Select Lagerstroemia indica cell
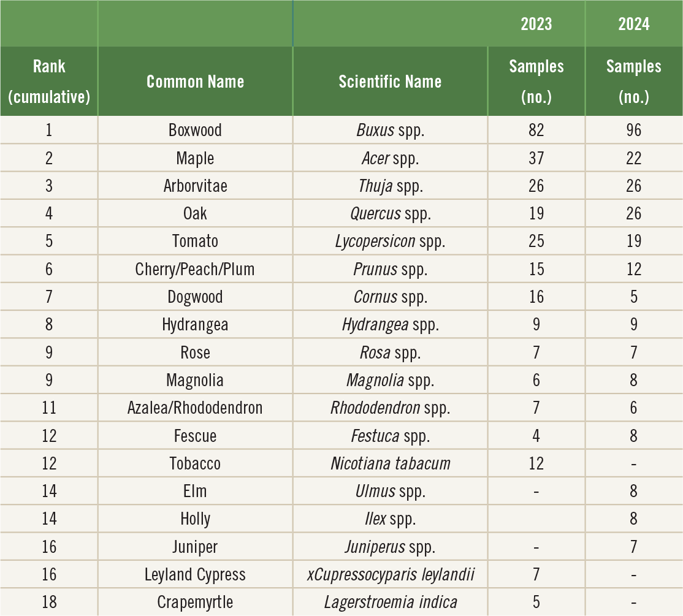This screenshot has width=683, height=616. click(x=390, y=603)
